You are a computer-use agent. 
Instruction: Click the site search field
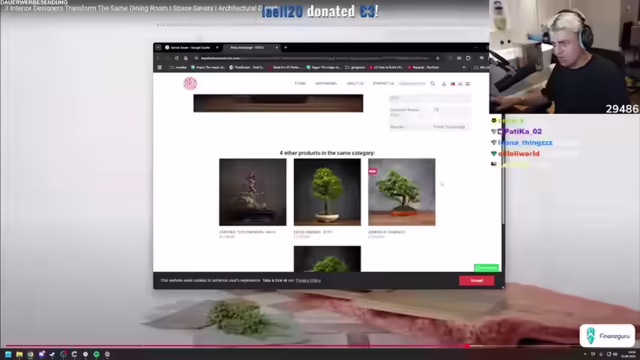pos(412,84)
